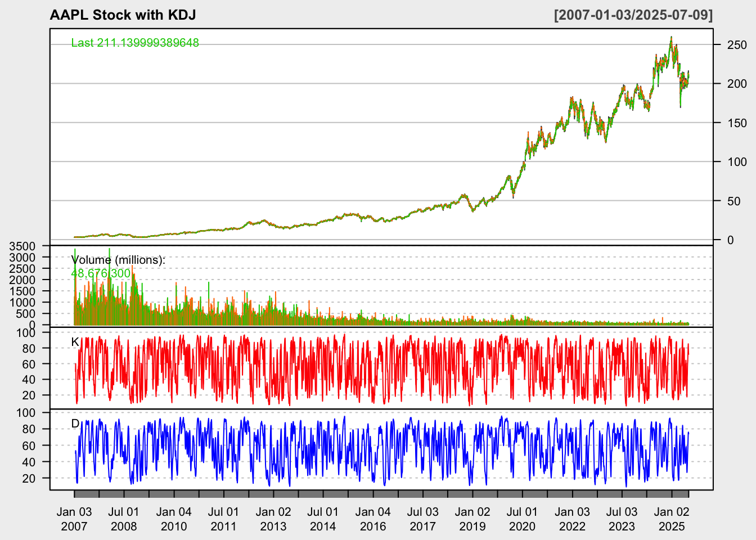Screen dimensions: 756x540
Task: Click the date range '[2007-01-03/2025-07-09]' label
Action: pyautogui.click(x=633, y=15)
